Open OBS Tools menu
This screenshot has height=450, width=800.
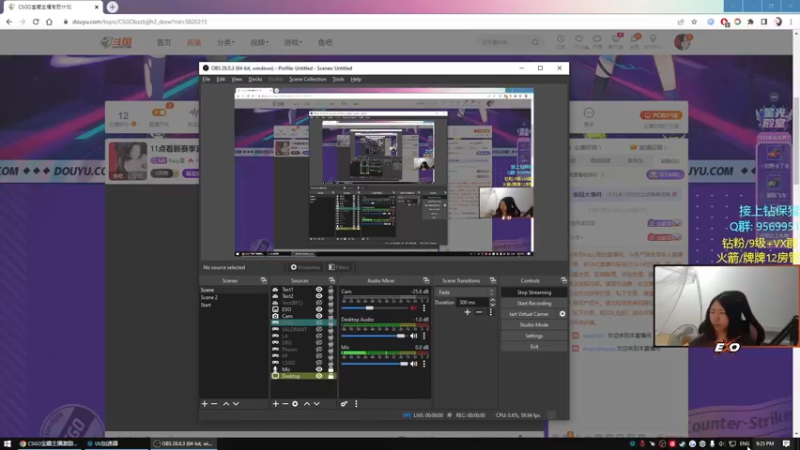pos(338,79)
